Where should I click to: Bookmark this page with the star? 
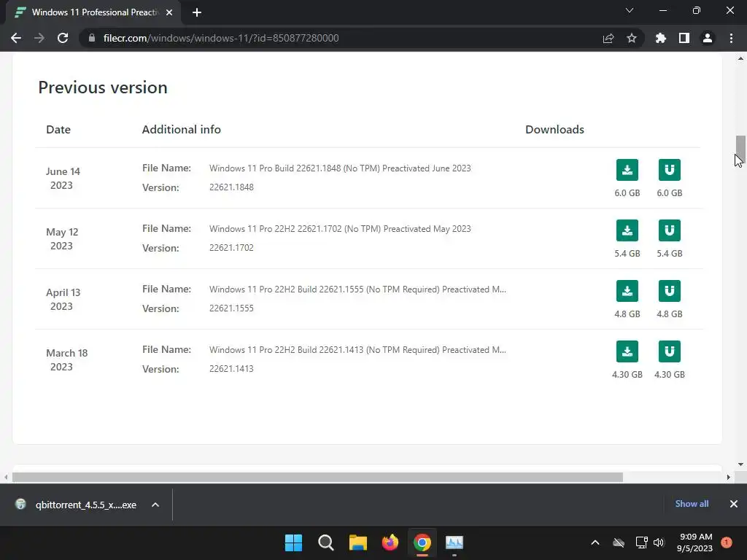(x=631, y=38)
